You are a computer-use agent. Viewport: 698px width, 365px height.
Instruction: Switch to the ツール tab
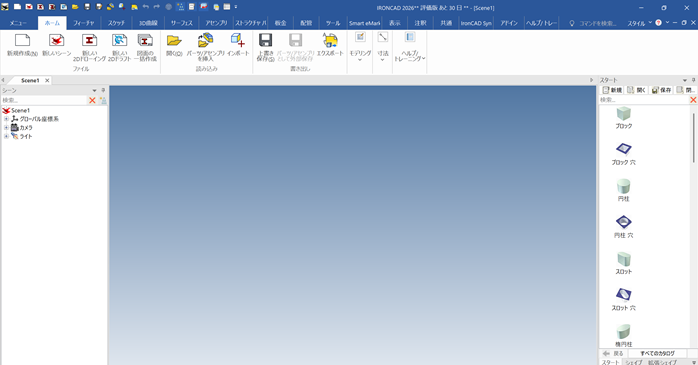(x=333, y=23)
